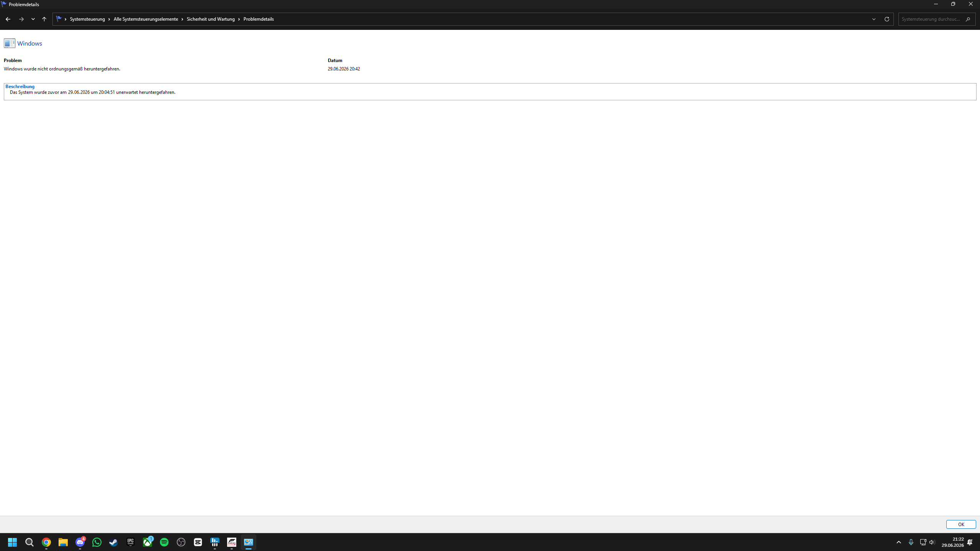
Task: Open Discord from taskbar
Action: tap(80, 542)
